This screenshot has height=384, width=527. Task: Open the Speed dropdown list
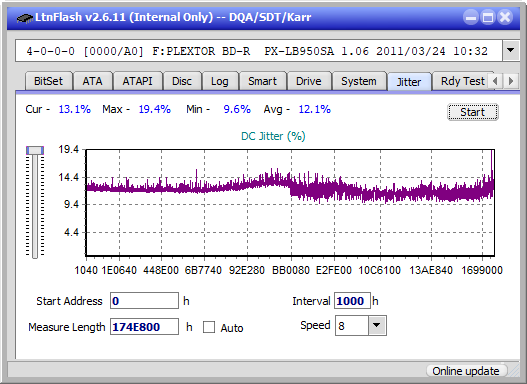[377, 325]
